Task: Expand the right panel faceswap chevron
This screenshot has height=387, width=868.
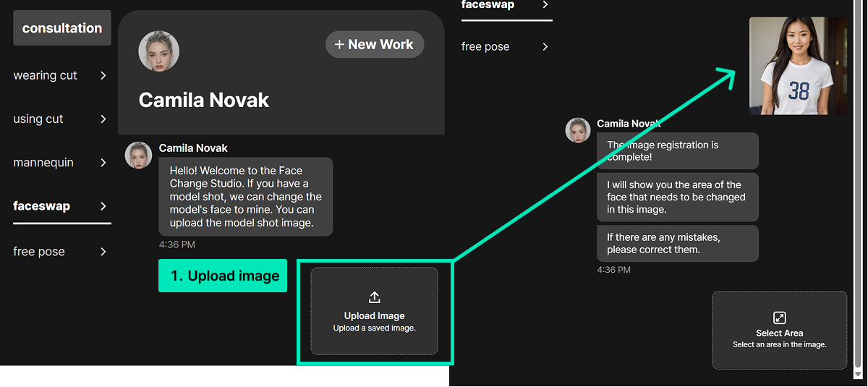Action: (545, 4)
